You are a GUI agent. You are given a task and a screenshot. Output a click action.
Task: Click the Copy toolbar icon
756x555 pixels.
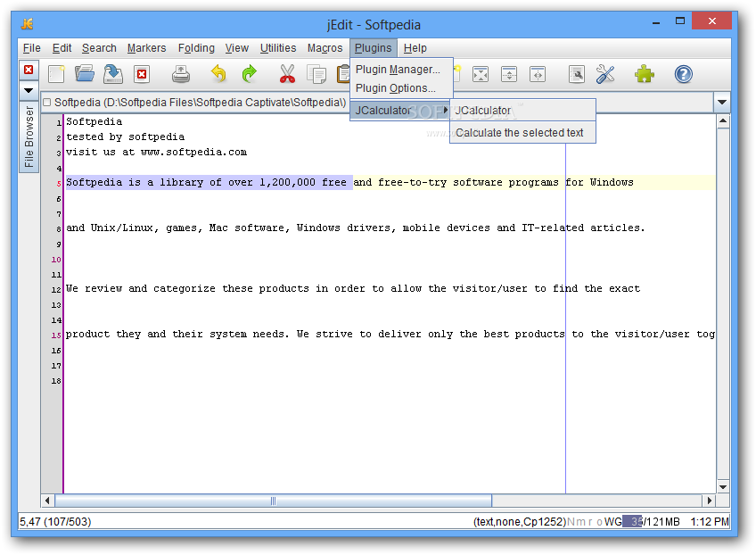coord(316,74)
